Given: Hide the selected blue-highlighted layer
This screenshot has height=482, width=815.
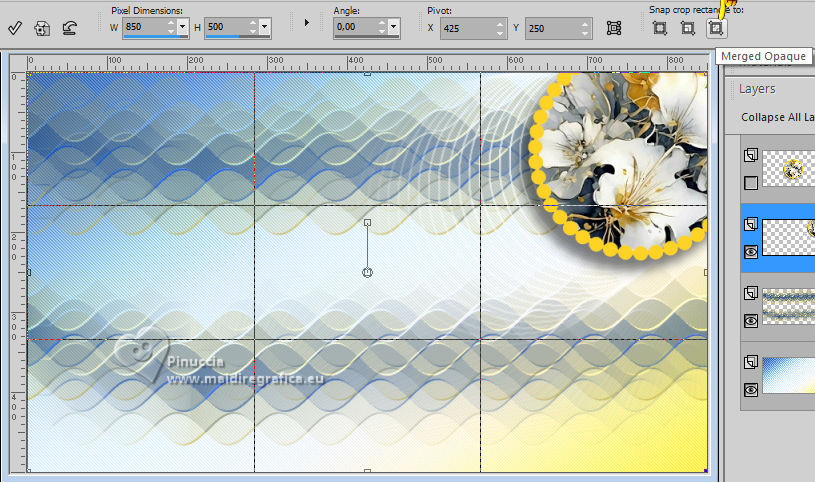Looking at the screenshot, I should [751, 252].
